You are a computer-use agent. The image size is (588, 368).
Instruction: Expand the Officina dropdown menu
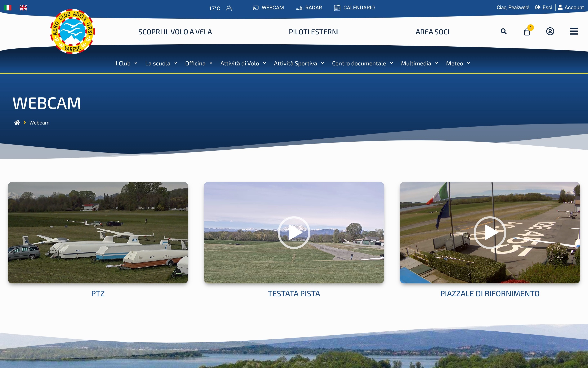click(199, 64)
